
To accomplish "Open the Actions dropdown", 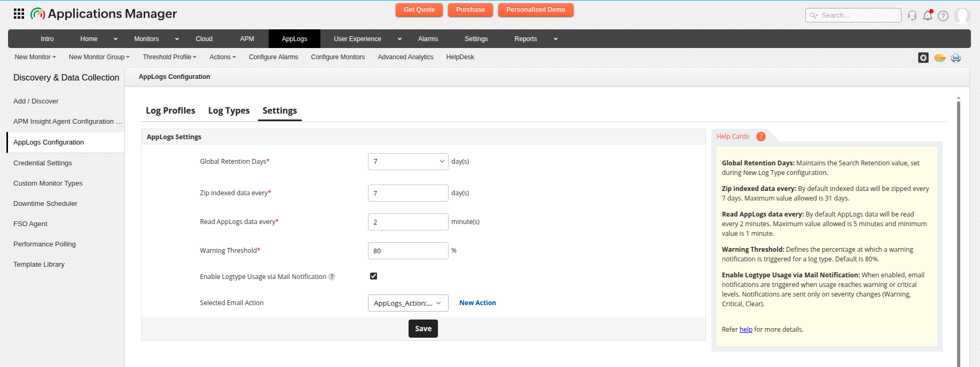I will (222, 57).
